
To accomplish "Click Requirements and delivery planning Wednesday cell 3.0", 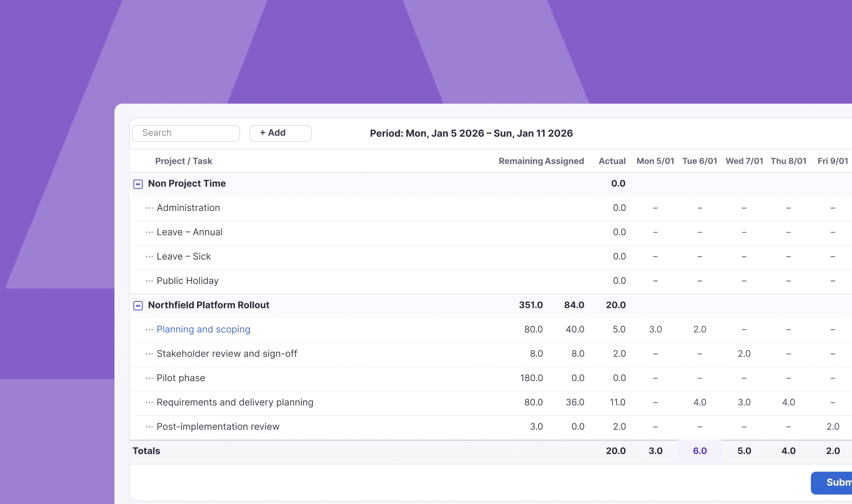I will pos(744,402).
